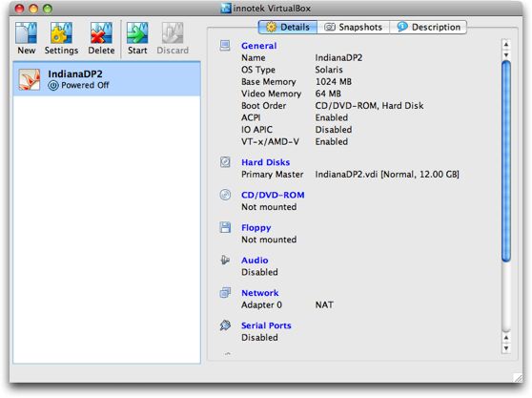This screenshot has width=532, height=398.
Task: Click the 'Video Memory' label
Action: 271,94
